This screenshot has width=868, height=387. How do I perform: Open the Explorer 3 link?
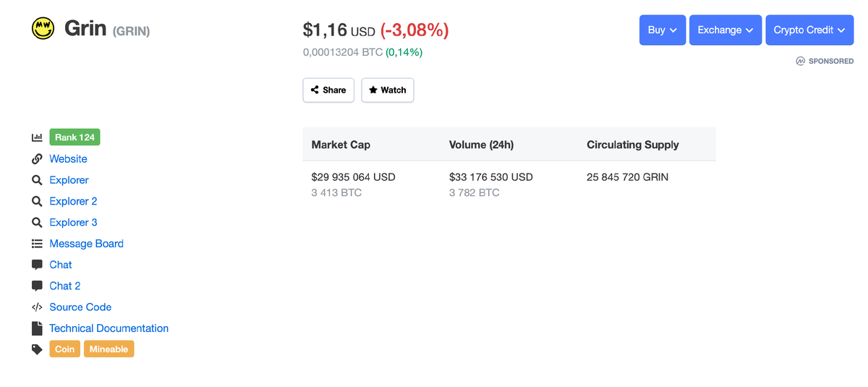pyautogui.click(x=73, y=223)
